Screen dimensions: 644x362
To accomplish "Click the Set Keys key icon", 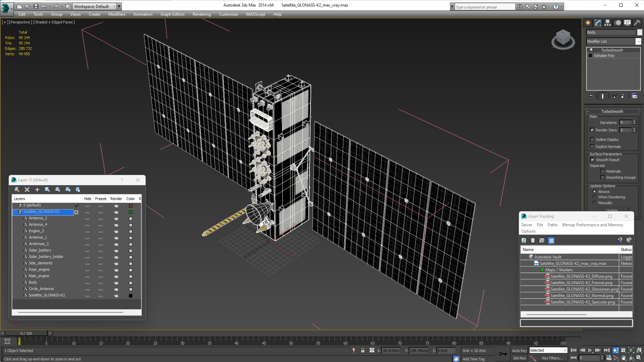I will point(503,354).
